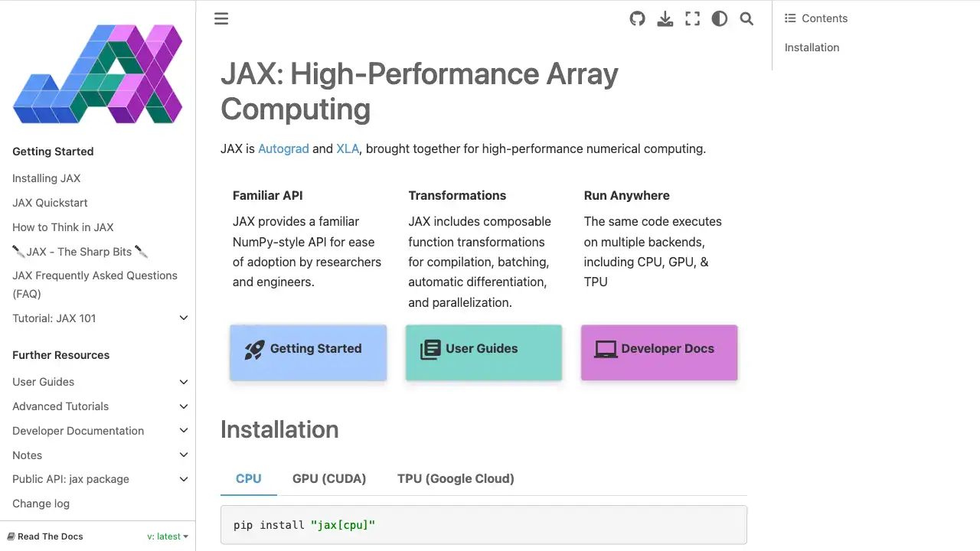
Task: Open Installing JAX sidebar page
Action: pyautogui.click(x=46, y=178)
